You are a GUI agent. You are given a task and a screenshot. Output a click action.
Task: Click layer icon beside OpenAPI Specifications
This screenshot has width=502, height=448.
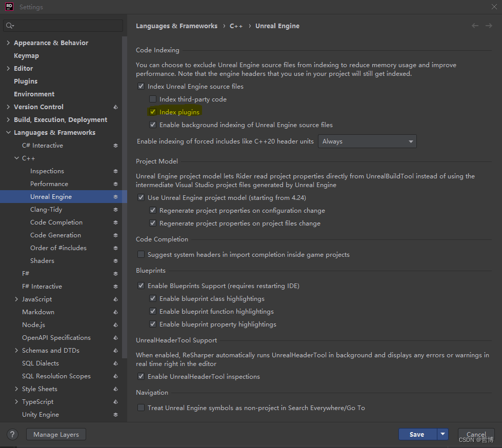click(x=115, y=337)
